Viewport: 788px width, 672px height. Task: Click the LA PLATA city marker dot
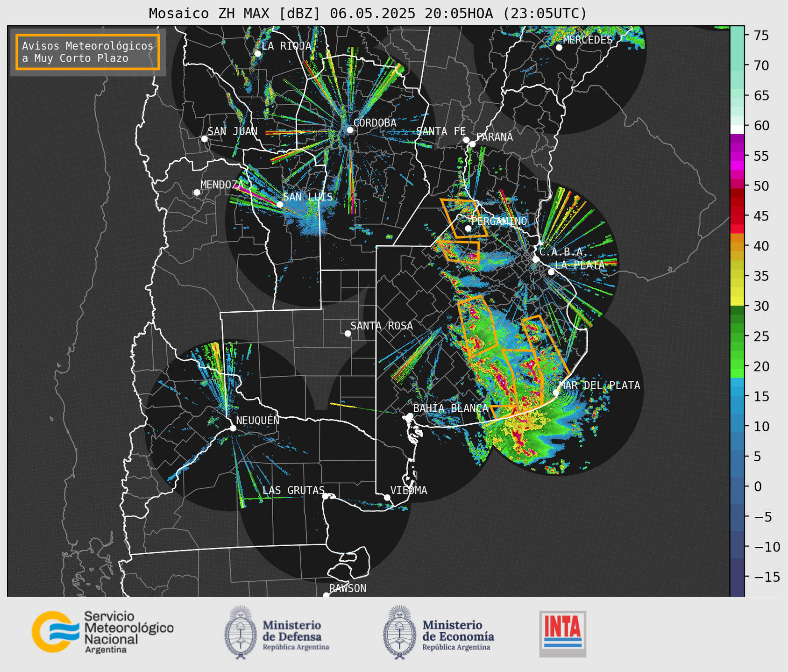(x=551, y=272)
